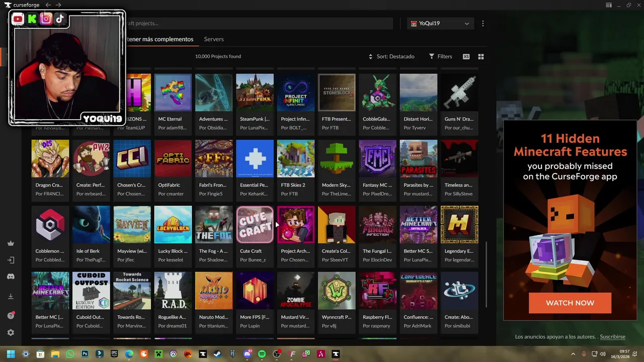This screenshot has height=362, width=644.
Task: Open Dragon Cra... by FR4NCI thumbnail
Action: click(50, 158)
